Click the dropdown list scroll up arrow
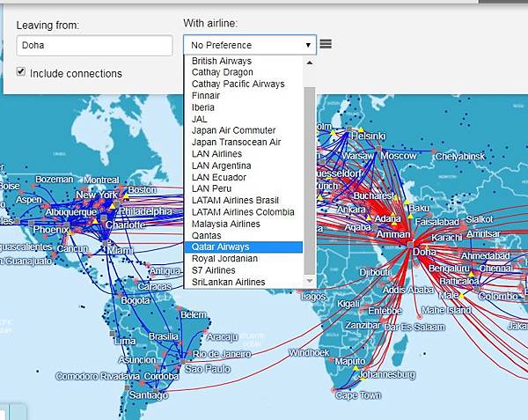Image resolution: width=528 pixels, height=420 pixels. point(310,63)
